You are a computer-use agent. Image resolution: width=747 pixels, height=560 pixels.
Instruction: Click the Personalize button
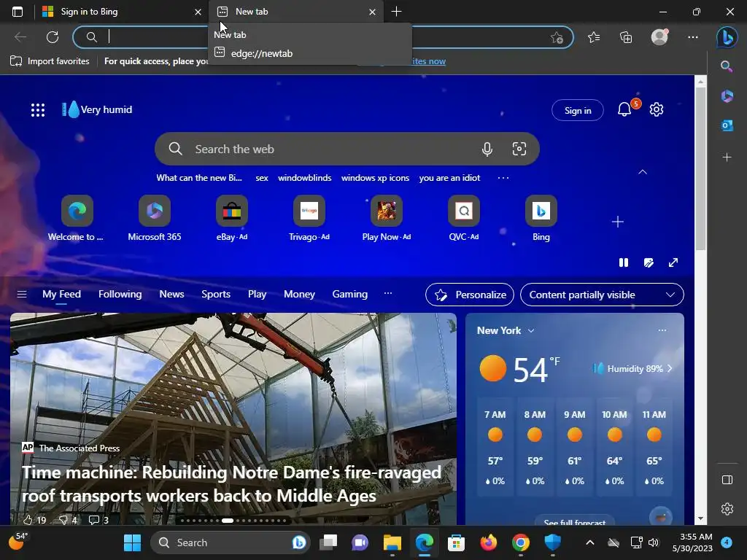(x=470, y=295)
